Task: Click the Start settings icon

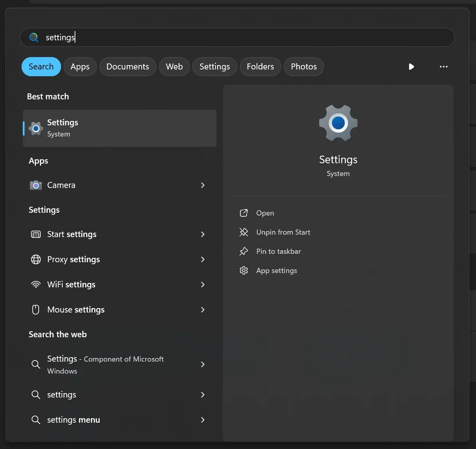Action: (x=36, y=234)
